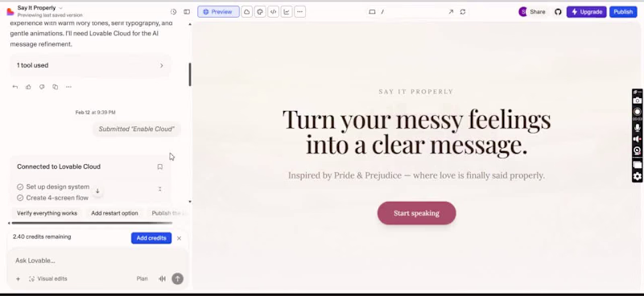
Task: Open the code view icon
Action: [x=273, y=12]
